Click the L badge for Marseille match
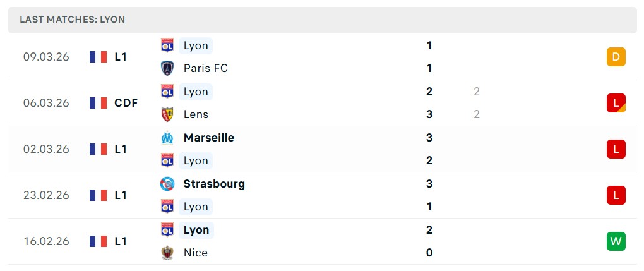Image resolution: width=644 pixels, height=271 pixels. 616,149
